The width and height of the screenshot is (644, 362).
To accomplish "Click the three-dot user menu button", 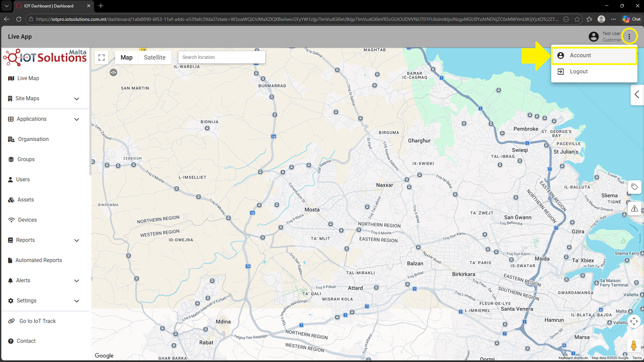I will pos(629,36).
